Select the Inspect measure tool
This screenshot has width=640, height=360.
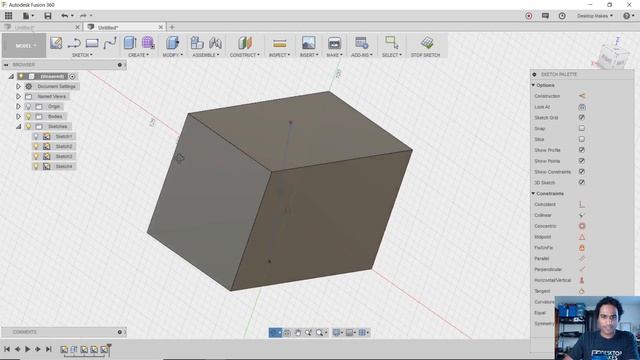pos(280,43)
